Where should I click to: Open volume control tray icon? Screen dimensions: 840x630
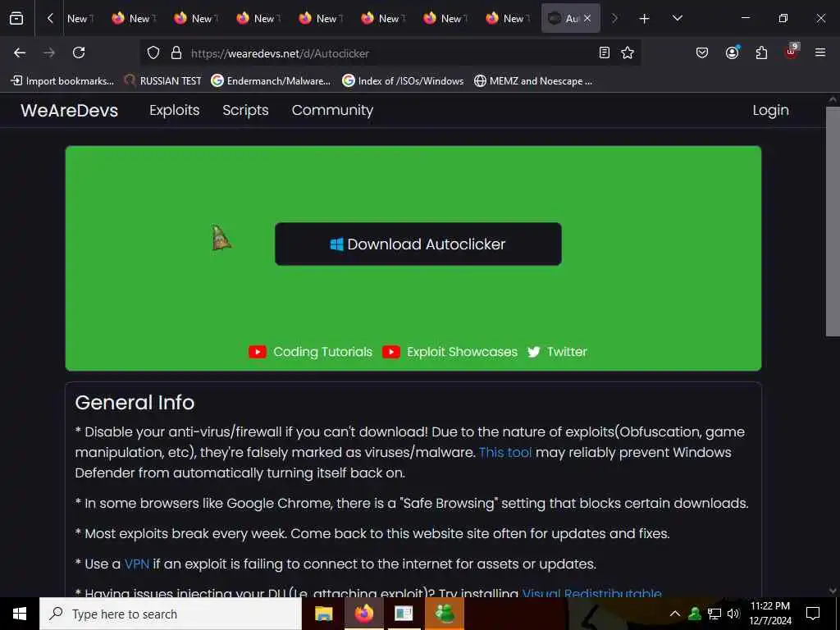(733, 614)
